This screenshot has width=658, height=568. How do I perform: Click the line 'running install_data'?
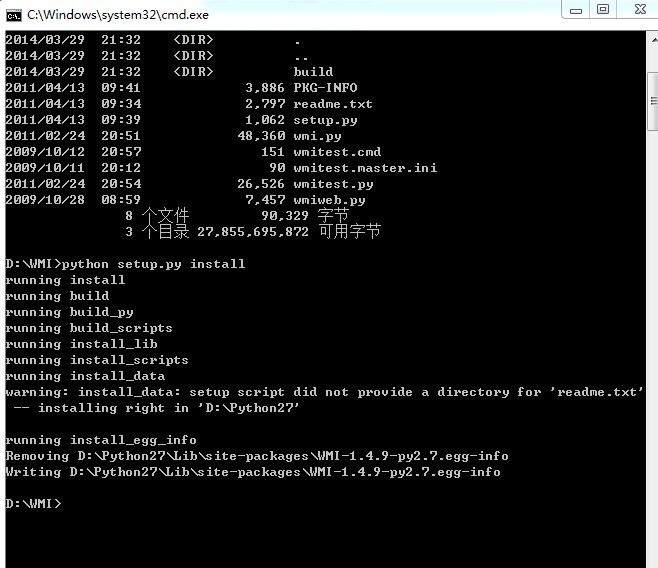point(85,376)
